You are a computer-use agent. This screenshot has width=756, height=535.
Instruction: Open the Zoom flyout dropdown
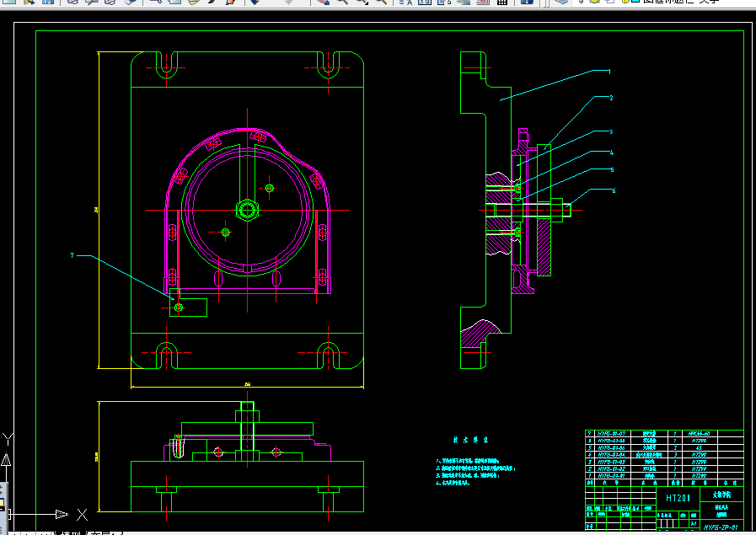tap(362, 2)
